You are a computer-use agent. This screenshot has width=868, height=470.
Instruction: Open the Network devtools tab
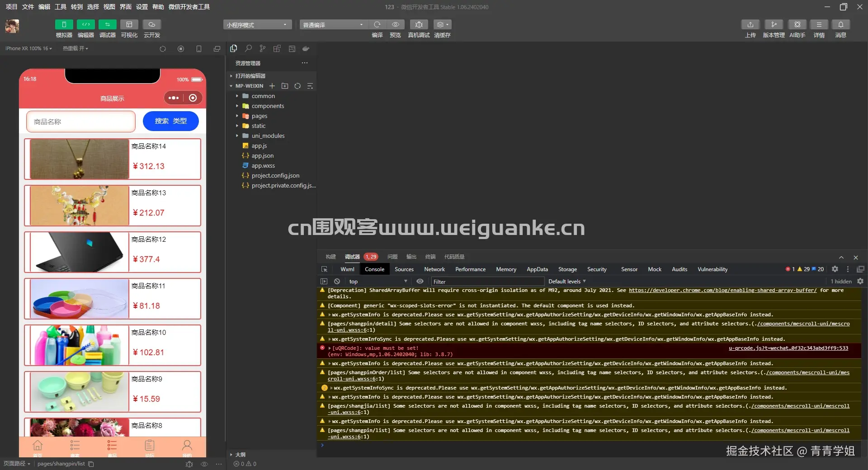click(x=434, y=269)
